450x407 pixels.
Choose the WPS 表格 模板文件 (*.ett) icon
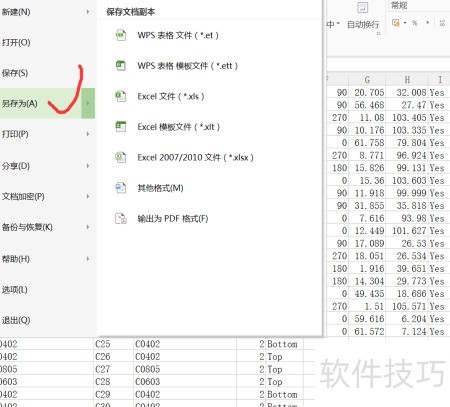pyautogui.click(x=121, y=65)
